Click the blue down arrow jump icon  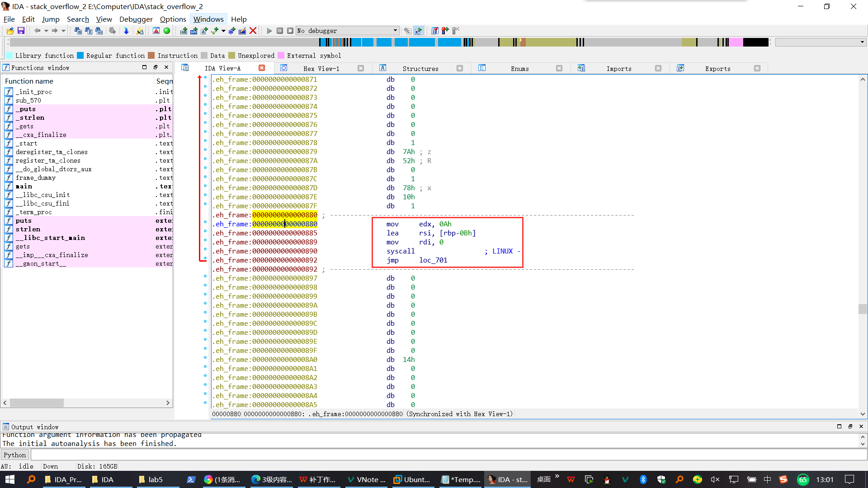tap(126, 31)
